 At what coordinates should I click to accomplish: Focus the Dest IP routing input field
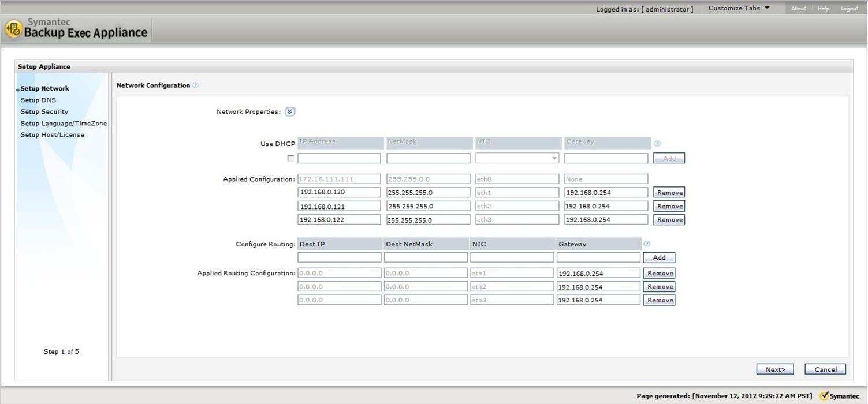point(340,257)
